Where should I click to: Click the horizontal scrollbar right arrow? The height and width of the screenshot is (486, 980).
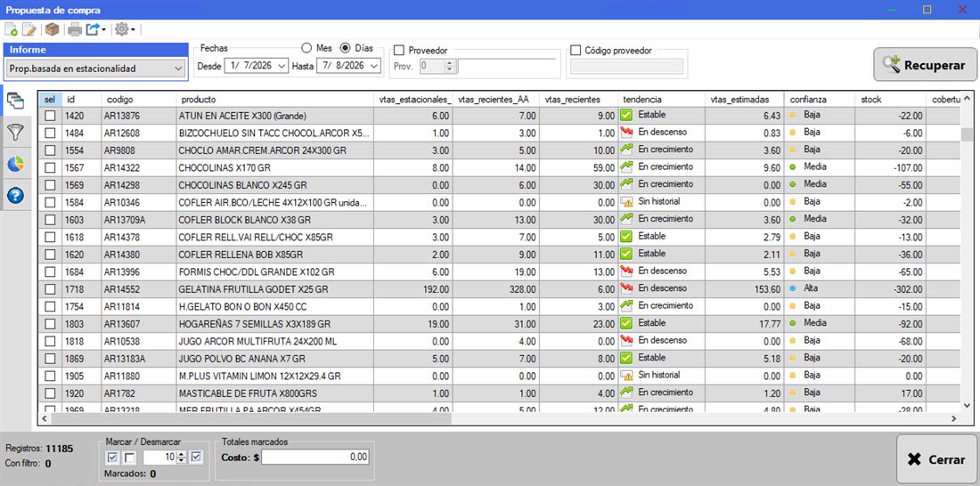pyautogui.click(x=954, y=418)
